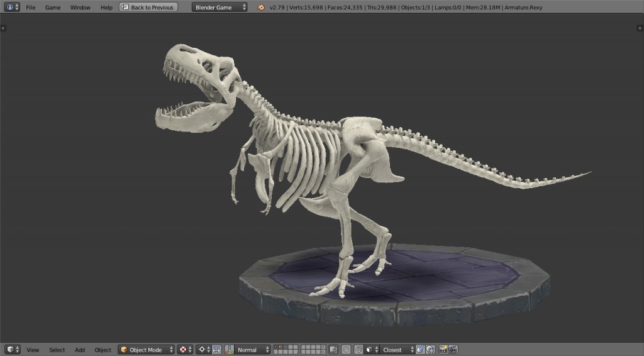Click the Back to Previous button

pyautogui.click(x=148, y=8)
